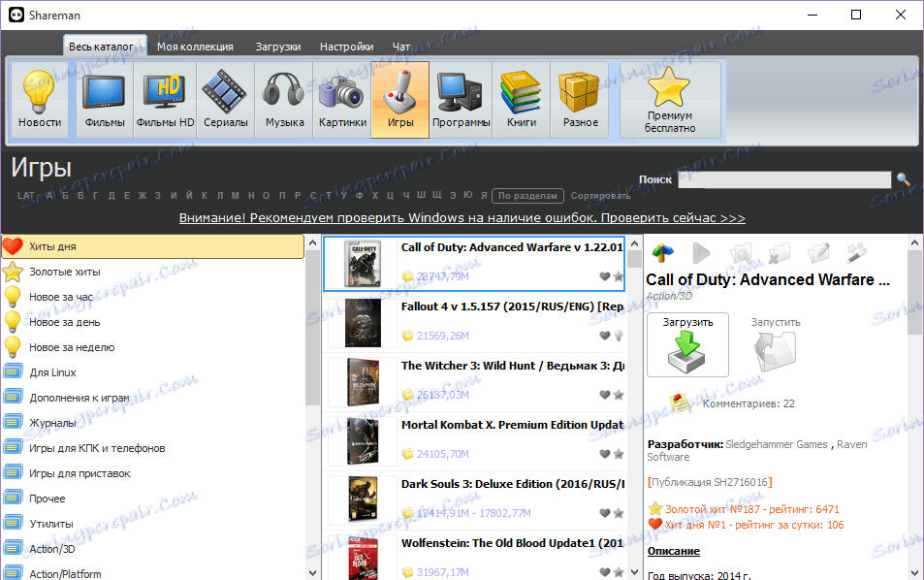924x580 pixels.
Task: Toggle the По разделам sections filter
Action: pos(526,196)
